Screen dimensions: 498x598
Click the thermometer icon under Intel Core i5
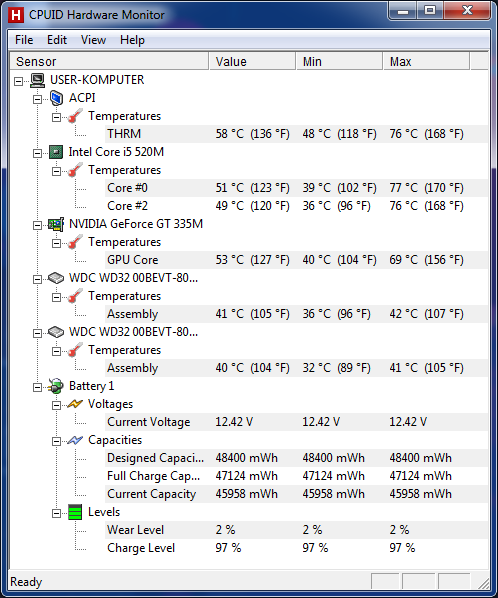(75, 170)
